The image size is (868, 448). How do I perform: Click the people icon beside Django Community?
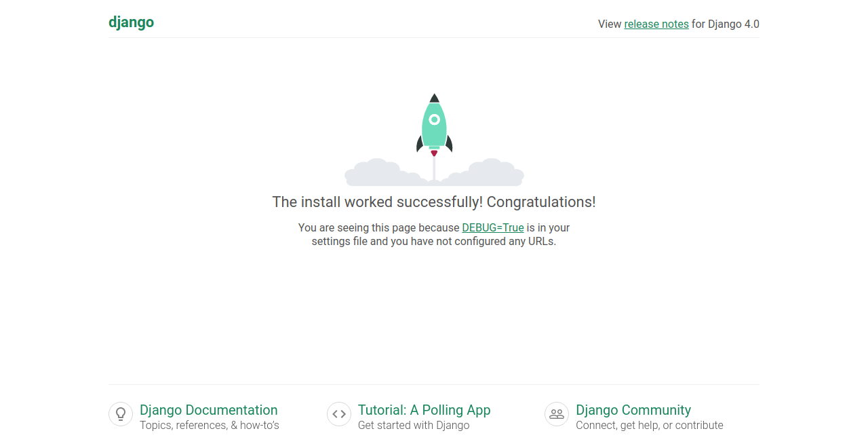[x=557, y=414]
